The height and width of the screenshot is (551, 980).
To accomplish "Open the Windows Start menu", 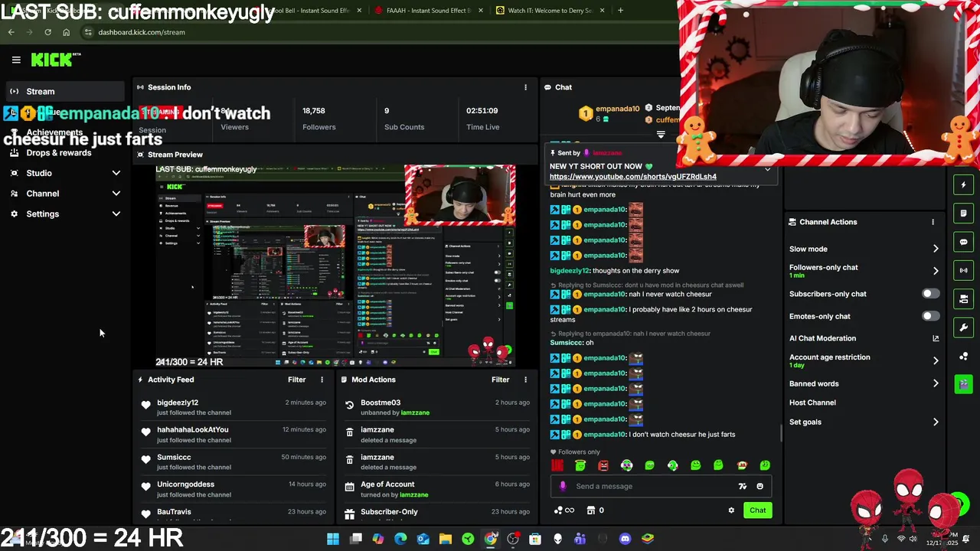I will pos(333,539).
